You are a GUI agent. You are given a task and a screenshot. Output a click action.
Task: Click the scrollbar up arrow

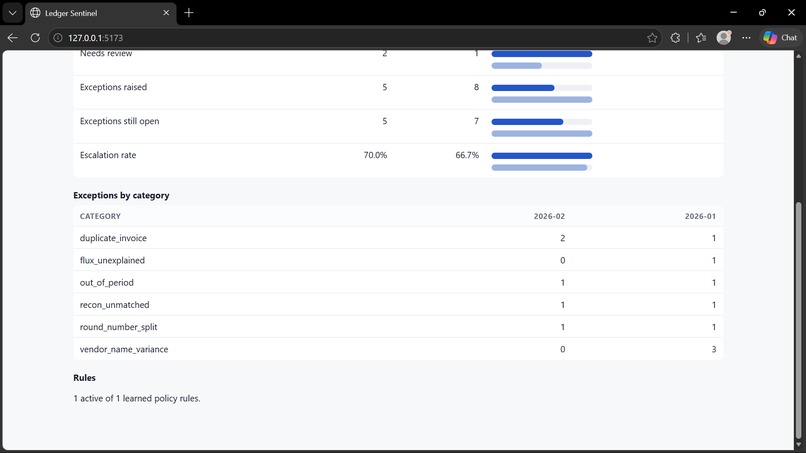(798, 56)
